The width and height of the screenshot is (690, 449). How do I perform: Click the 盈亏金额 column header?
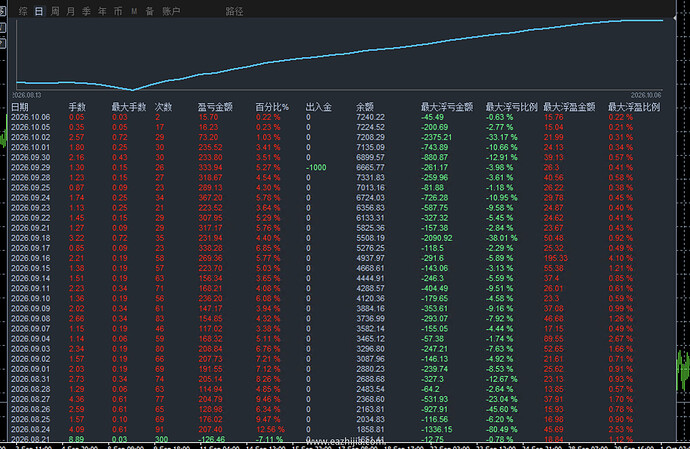pos(215,107)
